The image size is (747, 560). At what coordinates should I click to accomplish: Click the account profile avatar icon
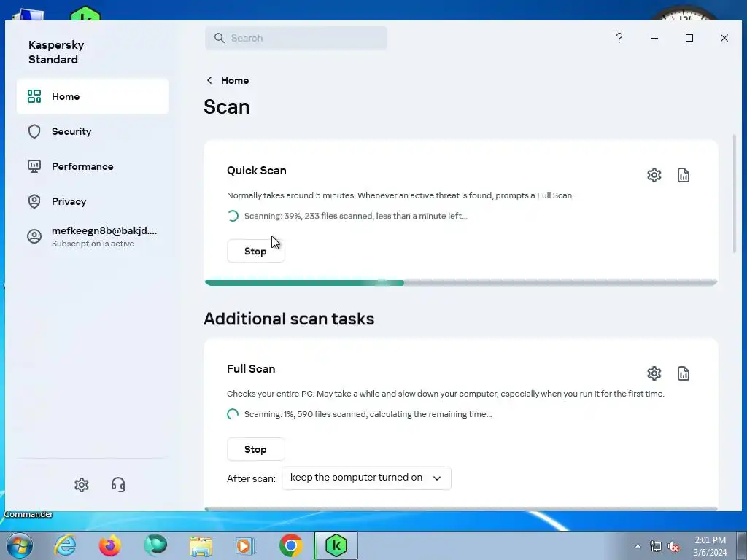tap(34, 236)
